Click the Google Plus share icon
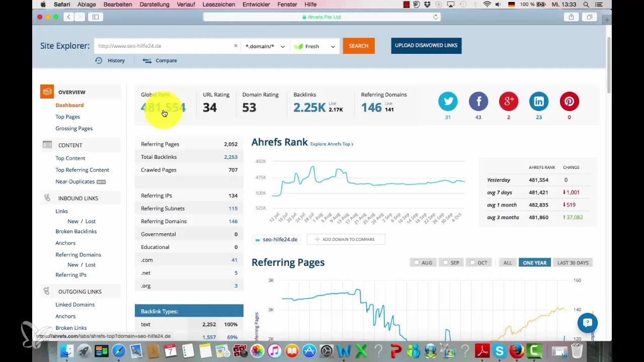This screenshot has height=362, width=644. pyautogui.click(x=509, y=102)
